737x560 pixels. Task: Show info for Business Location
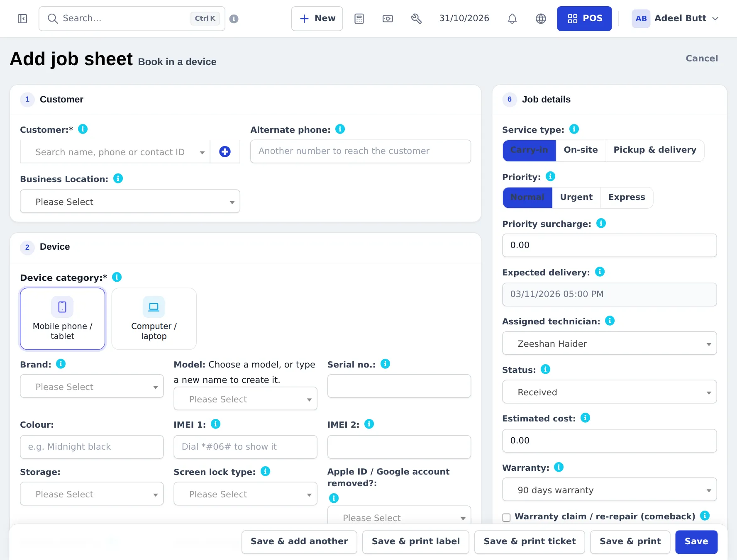118,178
